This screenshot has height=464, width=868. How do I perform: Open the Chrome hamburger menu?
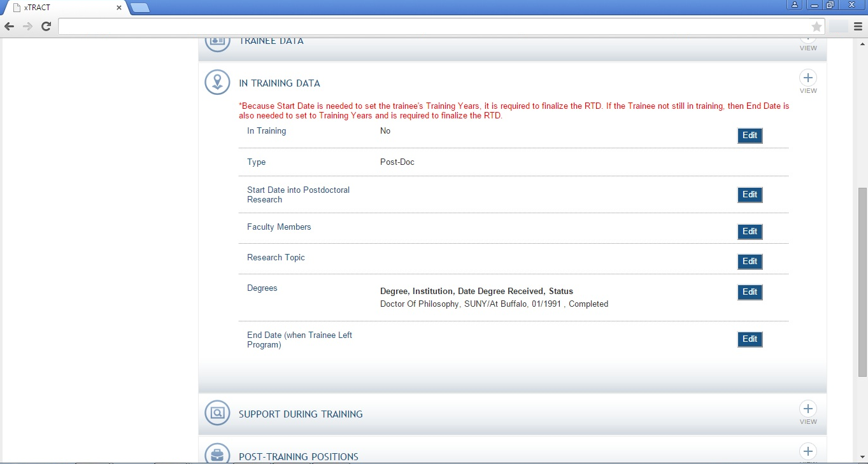point(858,26)
